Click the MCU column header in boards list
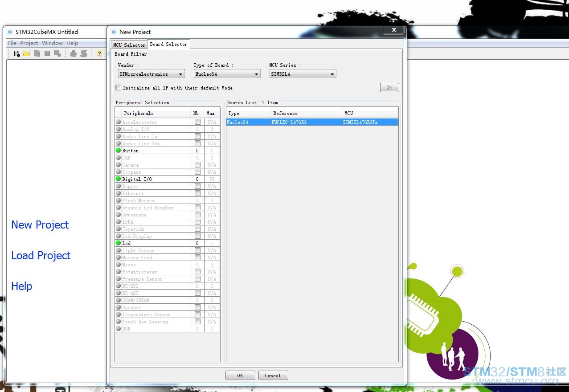Viewport: 569px width, 392px height. point(370,113)
